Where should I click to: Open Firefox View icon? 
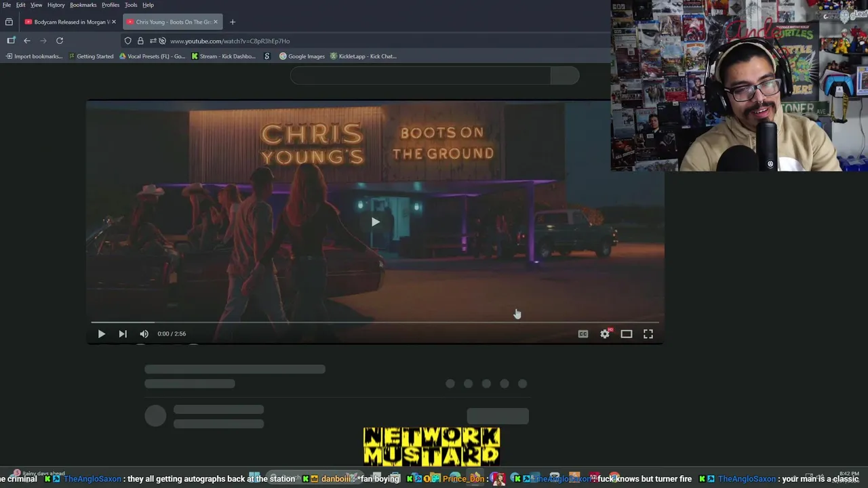click(9, 22)
